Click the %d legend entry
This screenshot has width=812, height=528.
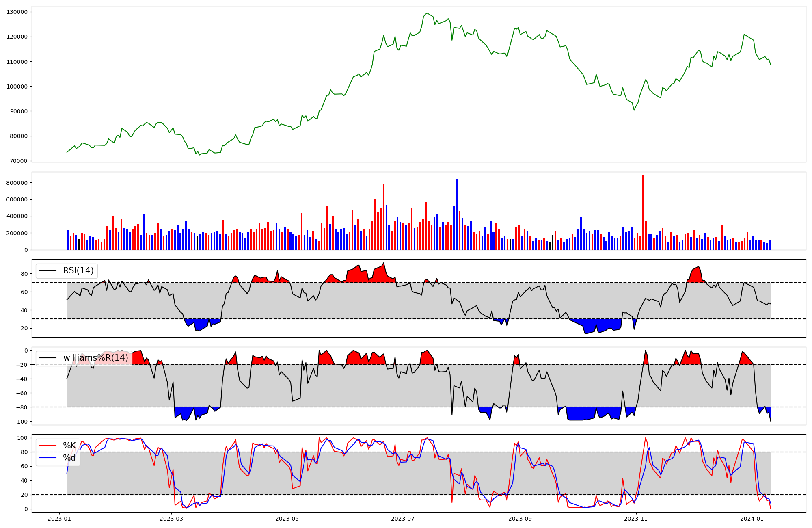(69, 458)
